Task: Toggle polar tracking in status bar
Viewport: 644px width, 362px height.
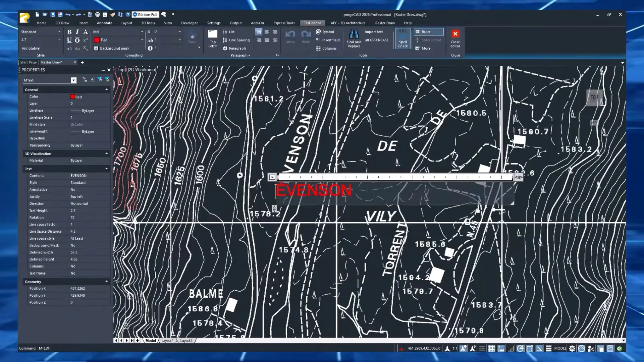Action: click(520, 349)
